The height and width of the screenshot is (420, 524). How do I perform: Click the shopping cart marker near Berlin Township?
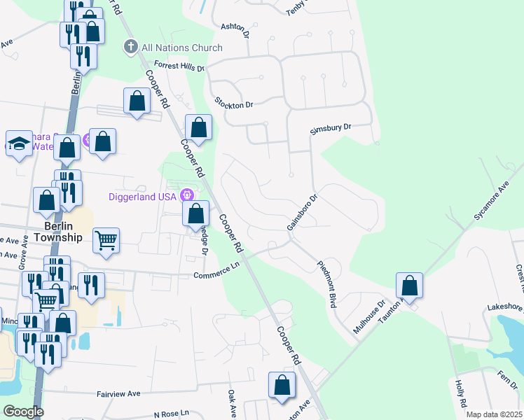106,242
